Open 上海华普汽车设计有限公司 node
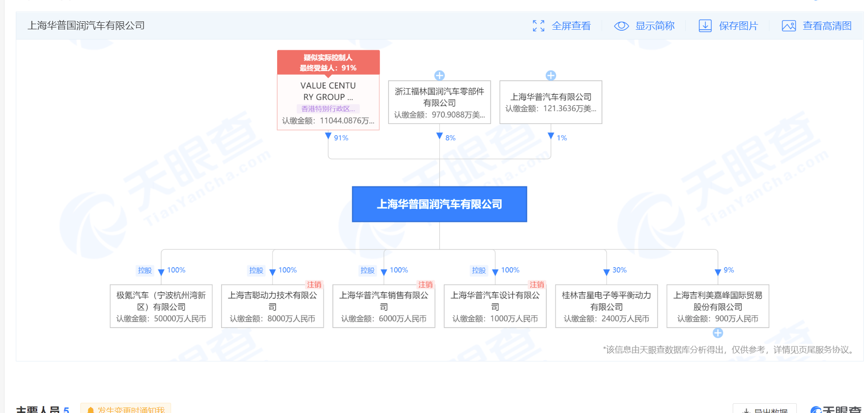868x413 pixels. pyautogui.click(x=495, y=306)
